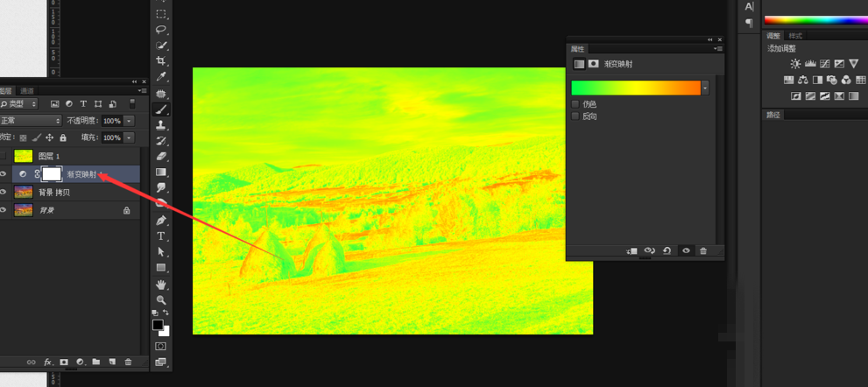Viewport: 868px width, 387px height.
Task: Enable the 反向 checkbox
Action: (575, 116)
